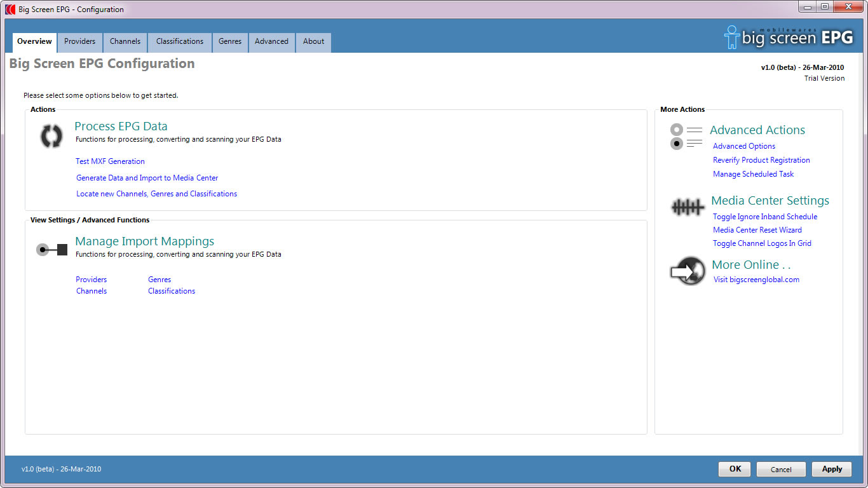Open the Classifications mapping link
The height and width of the screenshot is (488, 868).
pos(172,291)
